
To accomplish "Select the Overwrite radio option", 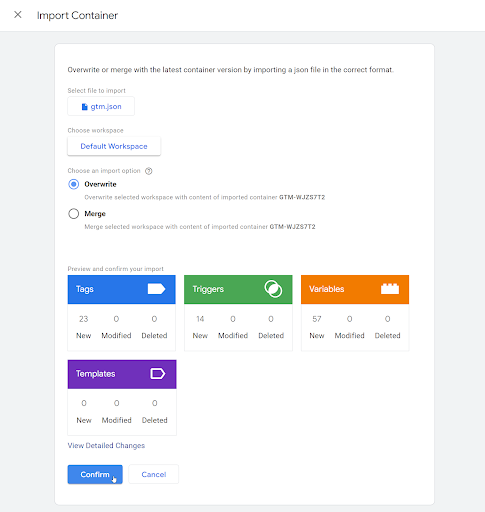I will pos(74,184).
